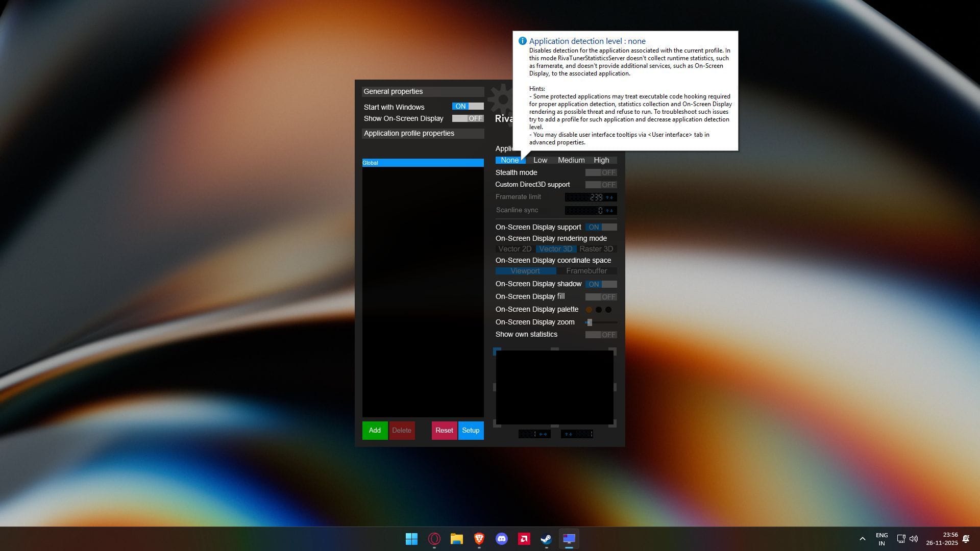Select Framebuffer coordinate space
The height and width of the screenshot is (551, 980).
pyautogui.click(x=586, y=271)
